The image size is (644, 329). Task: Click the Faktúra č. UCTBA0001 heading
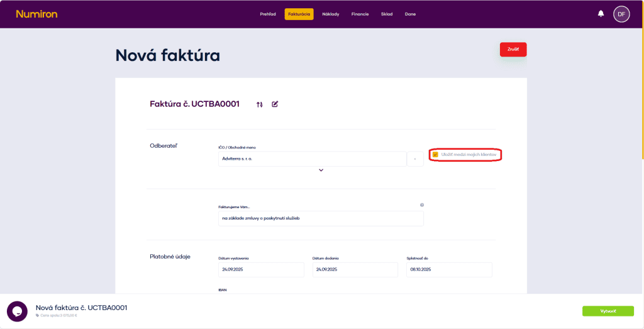[195, 104]
